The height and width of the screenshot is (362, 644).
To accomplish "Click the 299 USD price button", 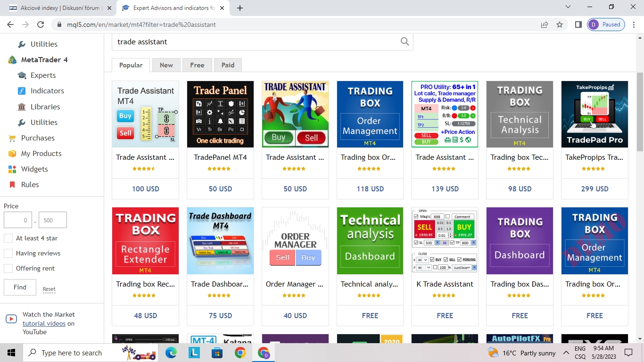I will pos(594,189).
